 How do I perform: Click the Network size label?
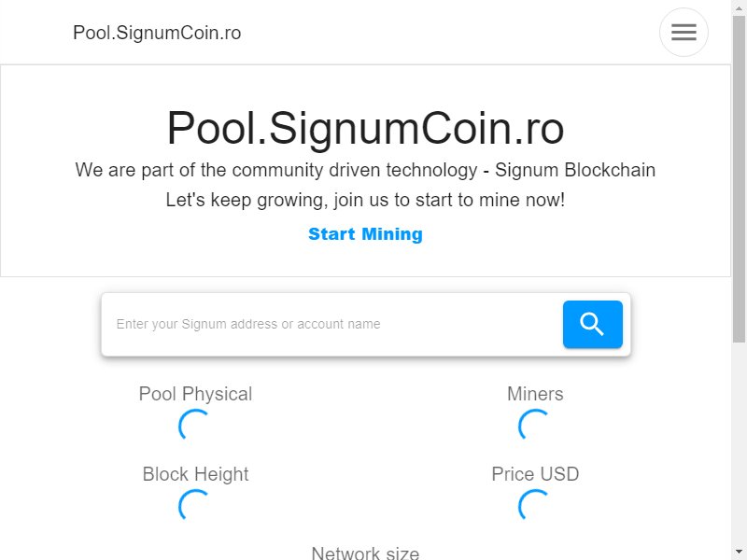coord(365,553)
